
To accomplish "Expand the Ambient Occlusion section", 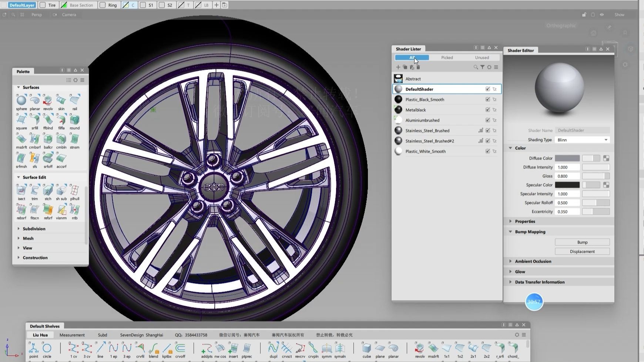I will click(x=533, y=261).
